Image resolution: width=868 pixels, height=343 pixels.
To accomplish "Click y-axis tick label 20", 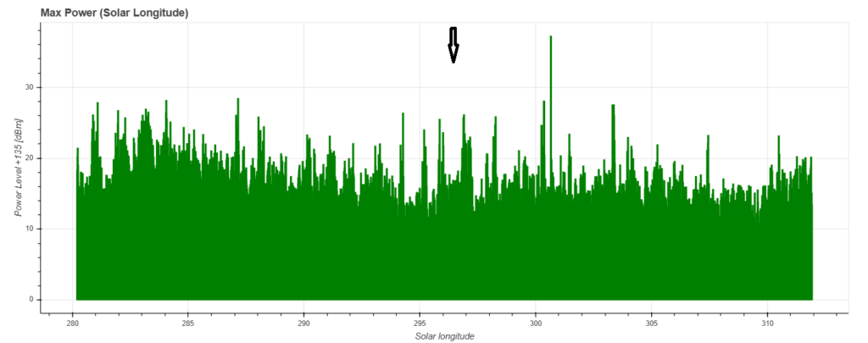I will click(31, 158).
